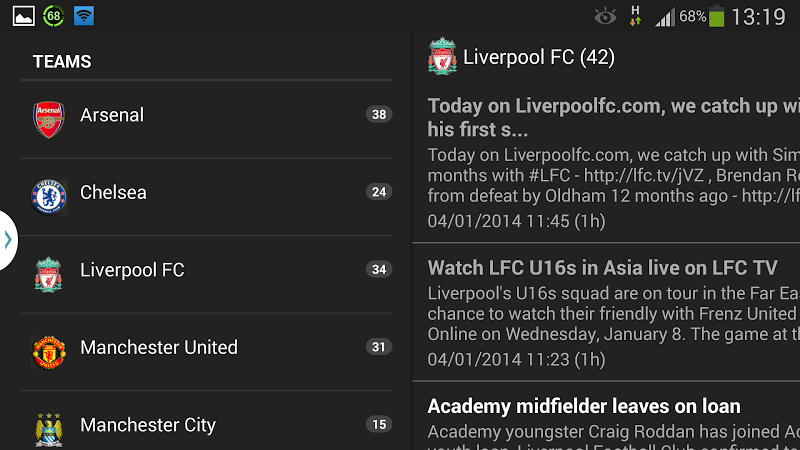This screenshot has width=800, height=450.
Task: Tap the Liverpool FC crest in teams list
Action: (x=48, y=274)
